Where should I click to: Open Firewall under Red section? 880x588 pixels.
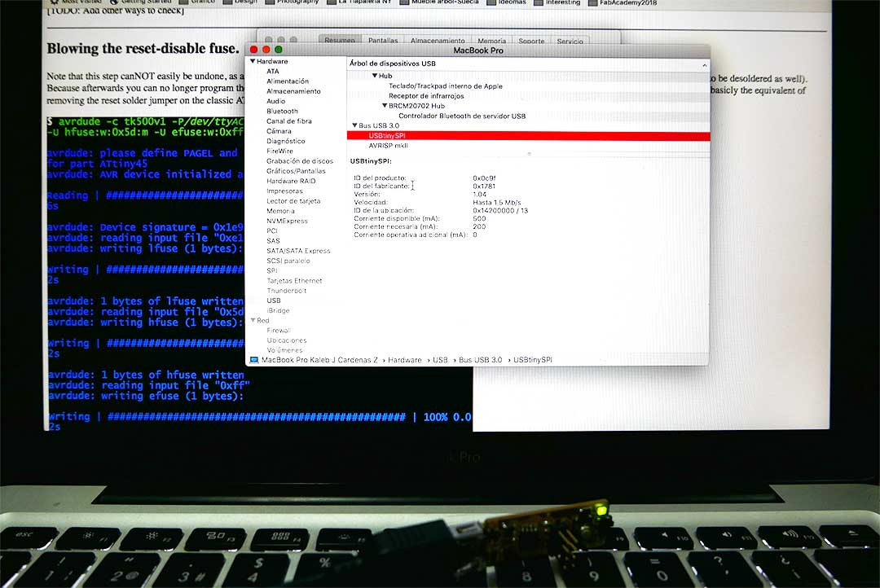[279, 331]
